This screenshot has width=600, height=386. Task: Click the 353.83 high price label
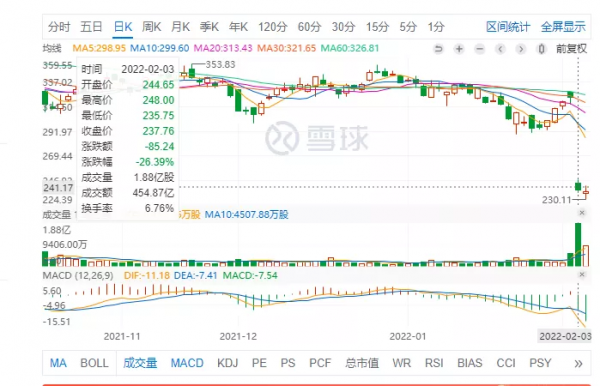[x=220, y=65]
